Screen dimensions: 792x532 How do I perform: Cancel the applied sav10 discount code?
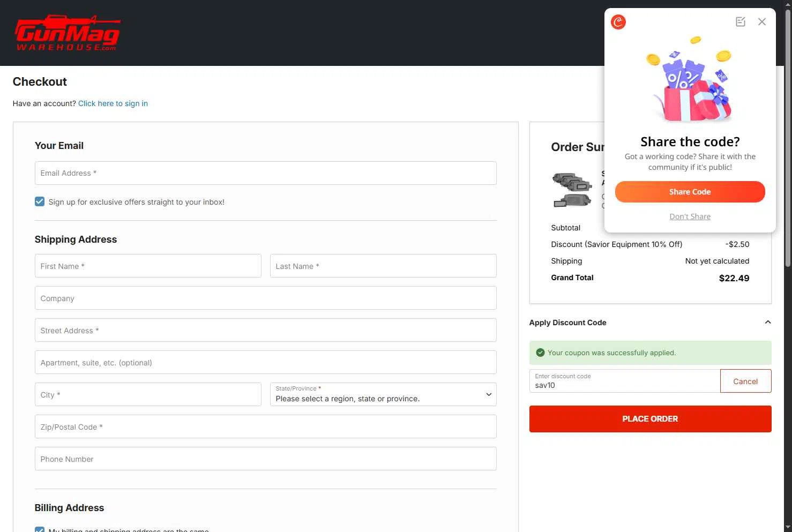[745, 381]
